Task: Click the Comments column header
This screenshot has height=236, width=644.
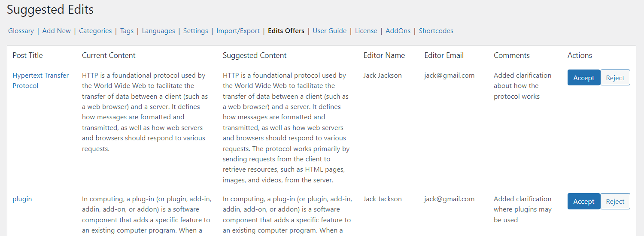Action: point(512,55)
